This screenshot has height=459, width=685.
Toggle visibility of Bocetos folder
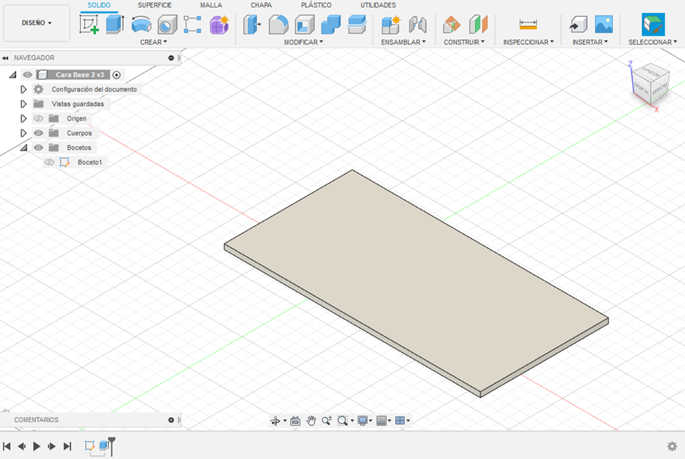[38, 148]
